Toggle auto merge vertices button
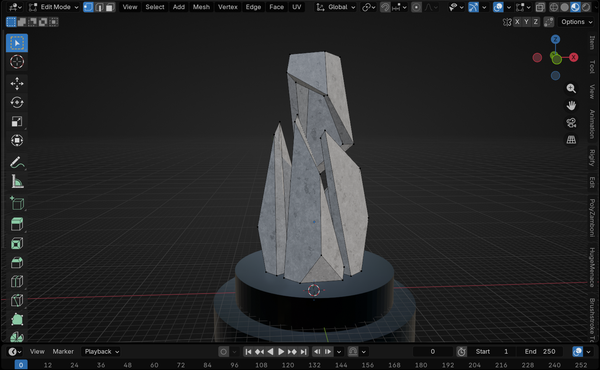 point(548,22)
